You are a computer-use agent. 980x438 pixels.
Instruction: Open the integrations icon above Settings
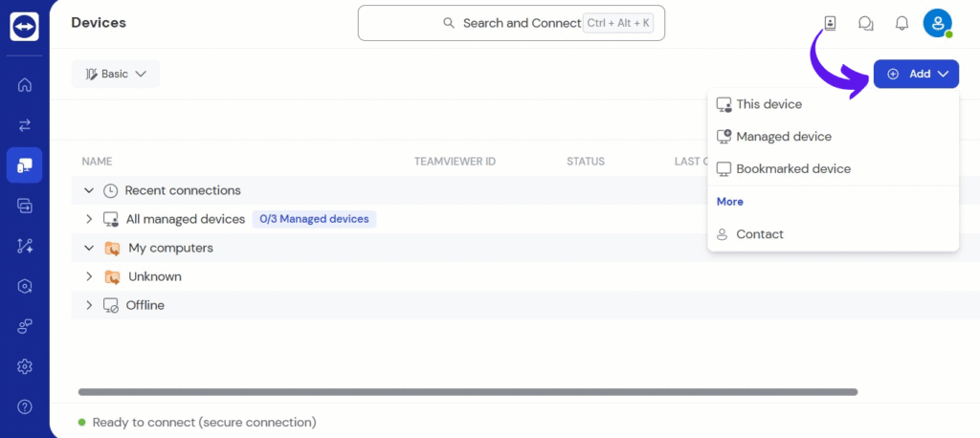pyautogui.click(x=24, y=326)
